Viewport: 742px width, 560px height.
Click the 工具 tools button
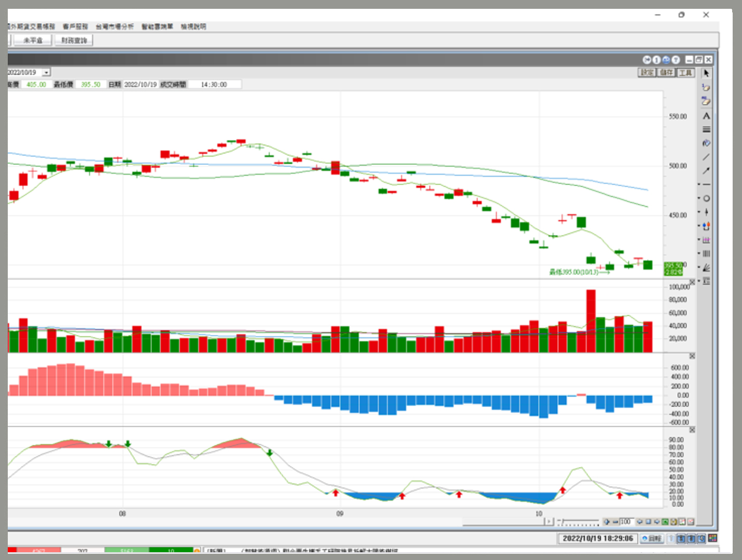(x=685, y=73)
